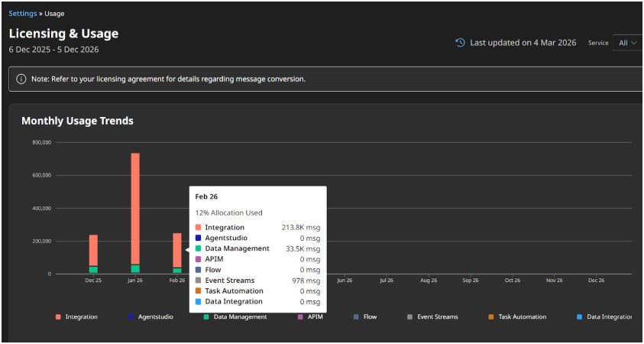Click the Dec 25 green Data Management segment
The image size is (644, 344).
pyautogui.click(x=94, y=270)
